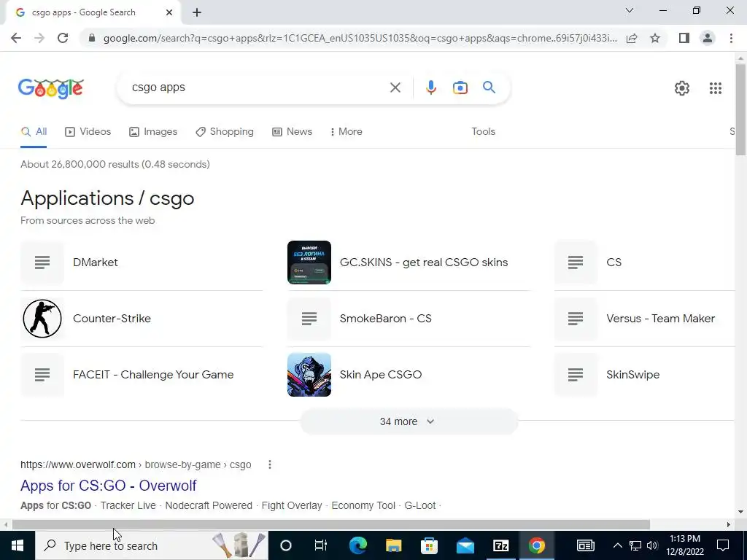Image resolution: width=747 pixels, height=560 pixels.
Task: Switch to the Videos tab
Action: (88, 132)
